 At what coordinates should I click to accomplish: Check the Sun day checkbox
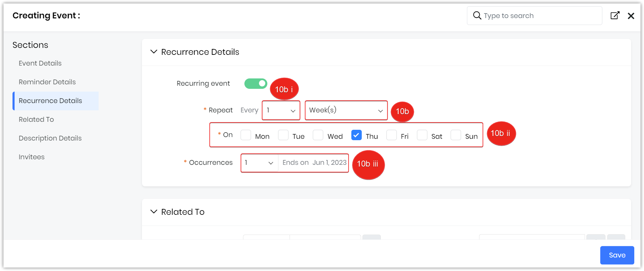pyautogui.click(x=456, y=135)
